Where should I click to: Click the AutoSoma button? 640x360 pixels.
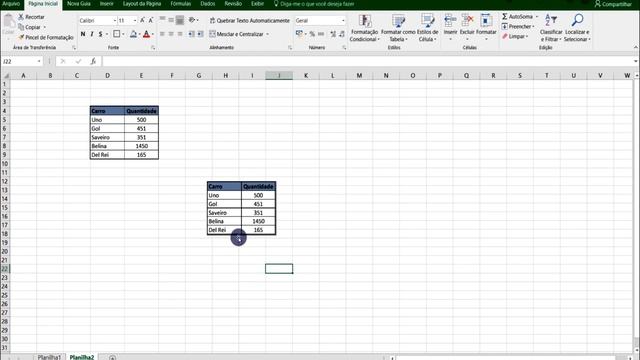pyautogui.click(x=517, y=17)
